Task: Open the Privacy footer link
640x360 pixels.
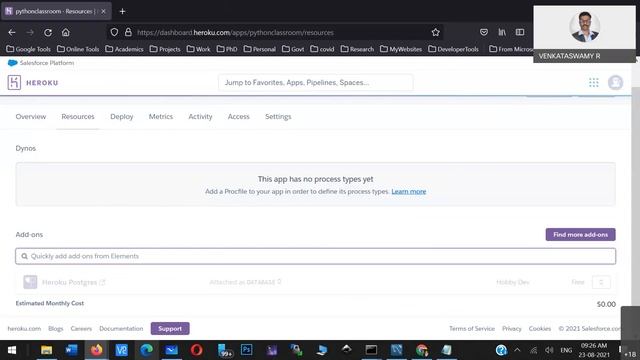Action: pyautogui.click(x=512, y=329)
